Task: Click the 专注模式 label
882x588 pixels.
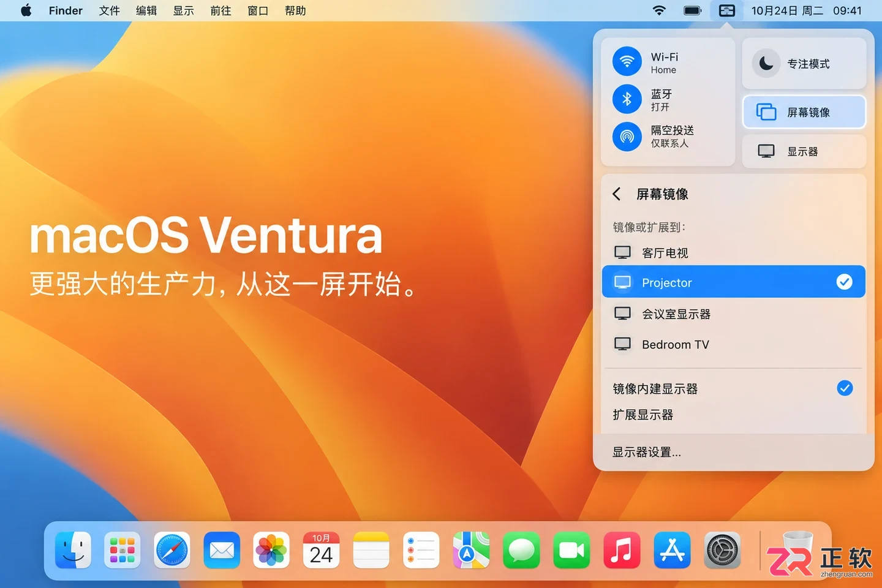Action: point(809,64)
